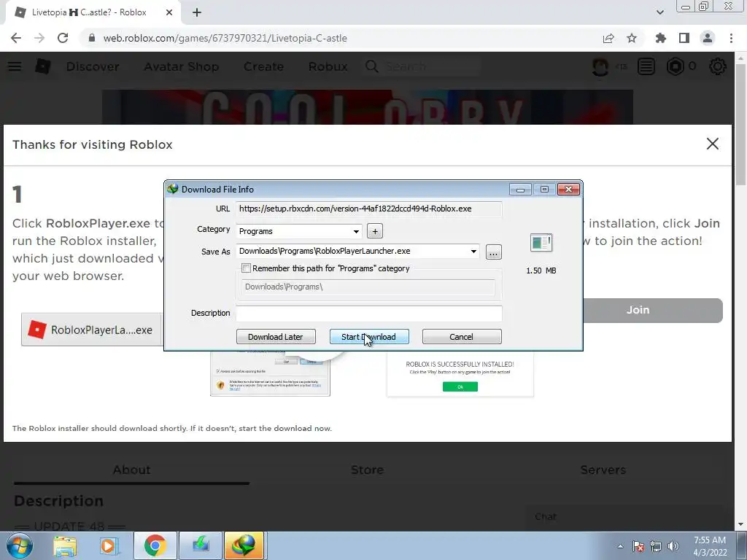Open Windows Start menu
Screen dimensions: 747x560
click(x=20, y=545)
